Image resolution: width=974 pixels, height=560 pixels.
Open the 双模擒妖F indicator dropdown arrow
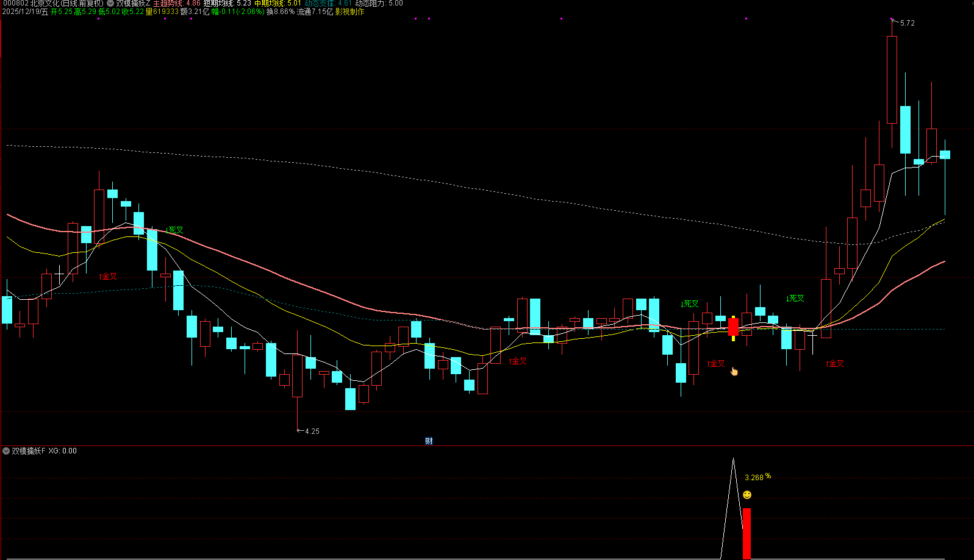click(x=6, y=451)
